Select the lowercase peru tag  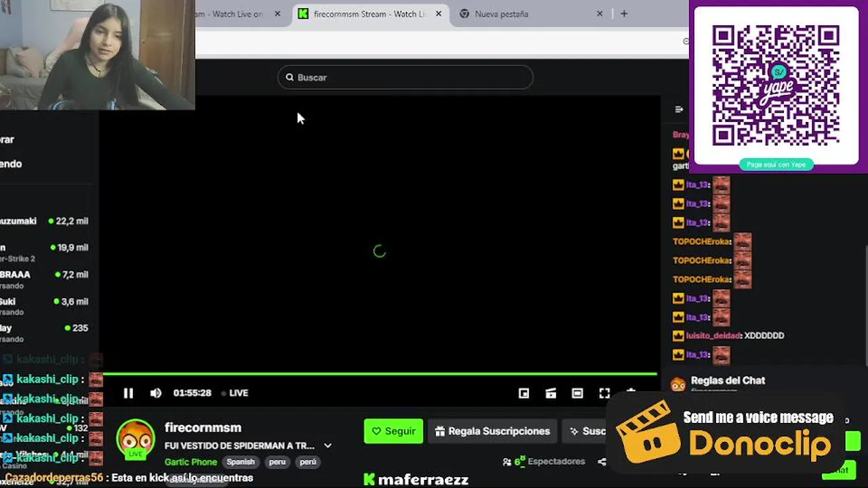click(277, 462)
